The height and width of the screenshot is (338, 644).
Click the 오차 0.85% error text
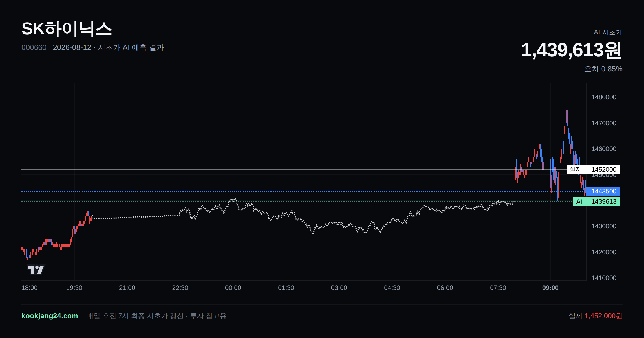(x=603, y=69)
